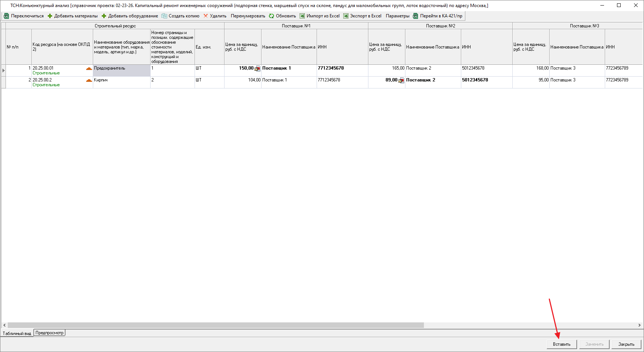Viewport: 644px width, 352px height.
Task: Add materials using the green plus icon
Action: [x=50, y=16]
